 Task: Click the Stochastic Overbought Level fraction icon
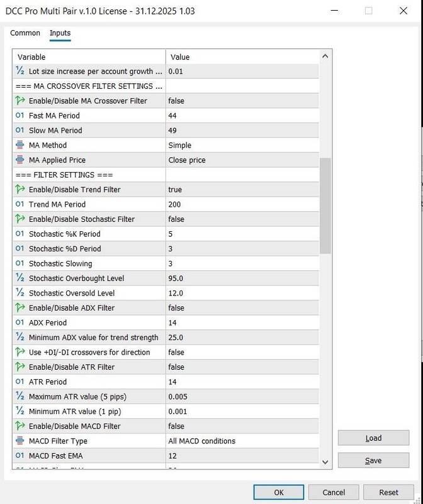pyautogui.click(x=20, y=278)
